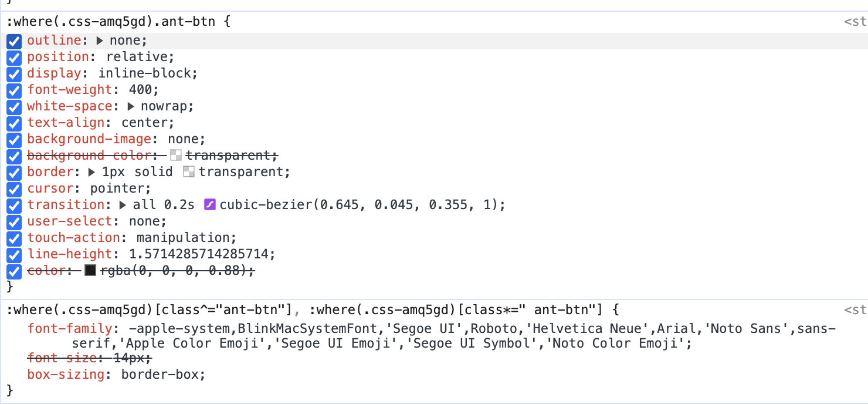Screen dimensions: 868x404
Task: Open source link of the font-family rule
Action: [855, 310]
